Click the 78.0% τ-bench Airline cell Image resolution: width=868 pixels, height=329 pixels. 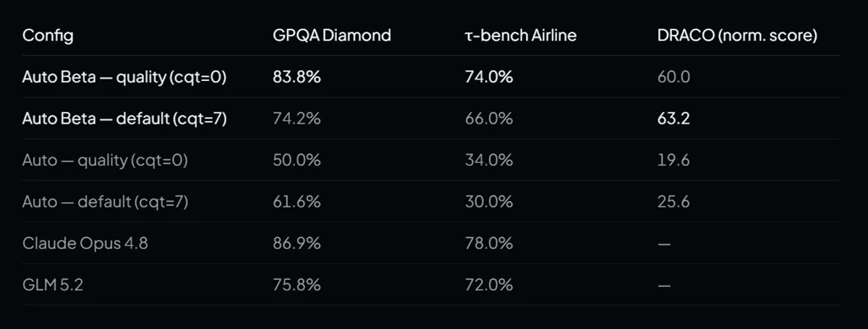(x=488, y=243)
